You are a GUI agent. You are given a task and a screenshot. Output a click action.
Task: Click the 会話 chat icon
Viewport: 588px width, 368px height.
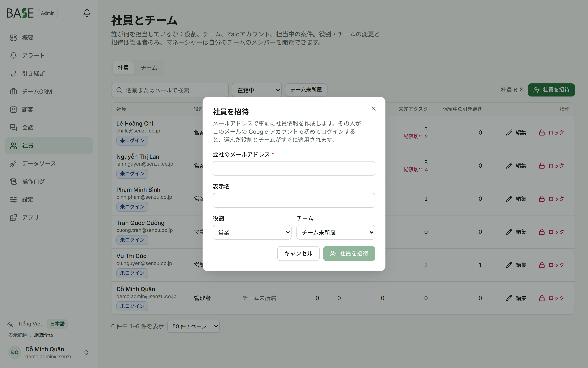(x=13, y=128)
